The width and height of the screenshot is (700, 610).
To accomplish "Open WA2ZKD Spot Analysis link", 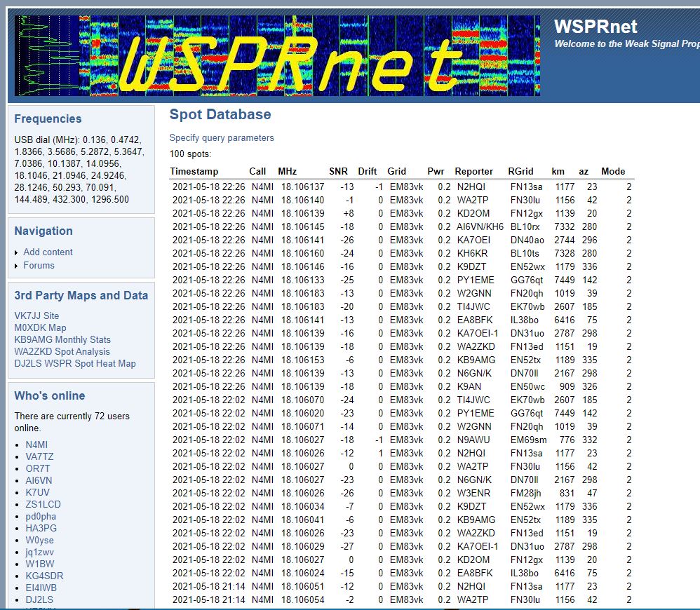I will pos(62,352).
